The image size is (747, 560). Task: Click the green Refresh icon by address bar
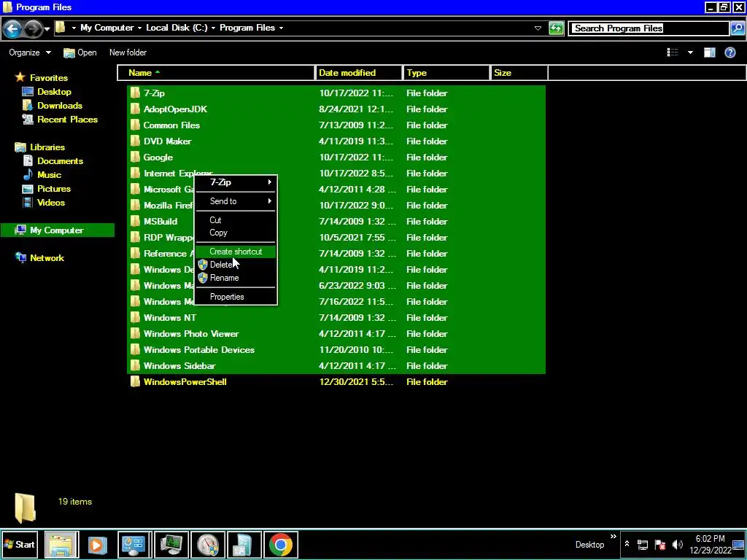pyautogui.click(x=556, y=28)
